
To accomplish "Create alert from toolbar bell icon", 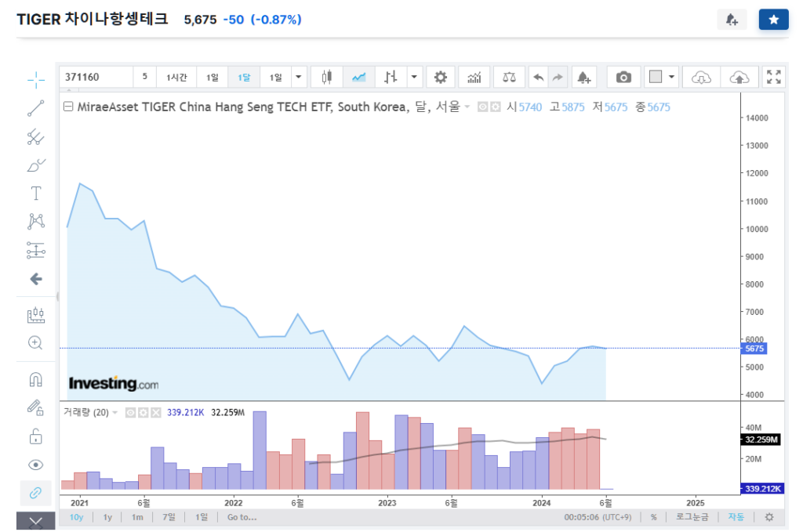I will coord(583,78).
